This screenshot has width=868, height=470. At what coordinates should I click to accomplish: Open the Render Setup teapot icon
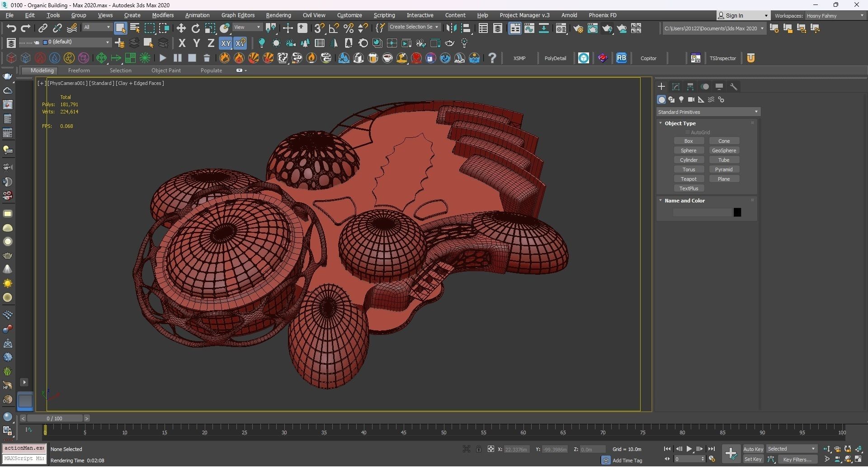pos(578,29)
